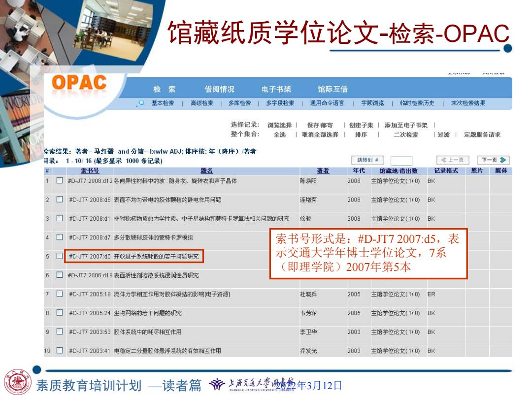Open the 借阅情况 tab

coord(219,89)
